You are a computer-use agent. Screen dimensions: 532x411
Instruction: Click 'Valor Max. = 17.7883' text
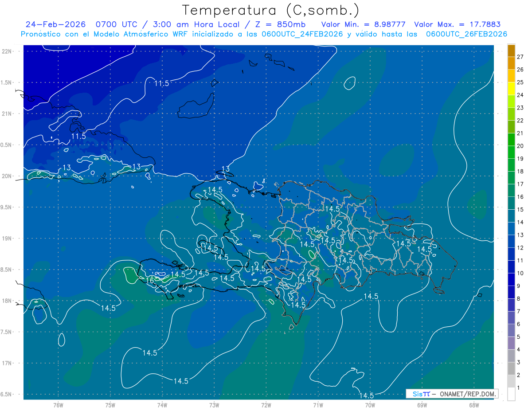pos(457,24)
